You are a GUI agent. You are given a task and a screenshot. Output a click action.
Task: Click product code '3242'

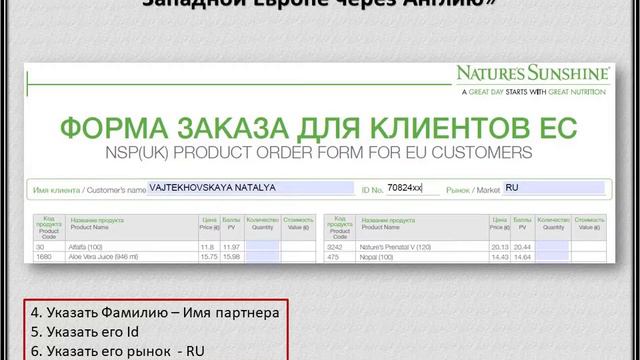(x=335, y=247)
